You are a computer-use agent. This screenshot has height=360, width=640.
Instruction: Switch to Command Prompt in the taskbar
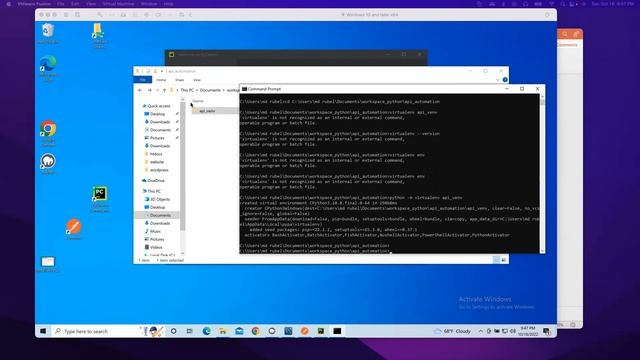[x=337, y=331]
